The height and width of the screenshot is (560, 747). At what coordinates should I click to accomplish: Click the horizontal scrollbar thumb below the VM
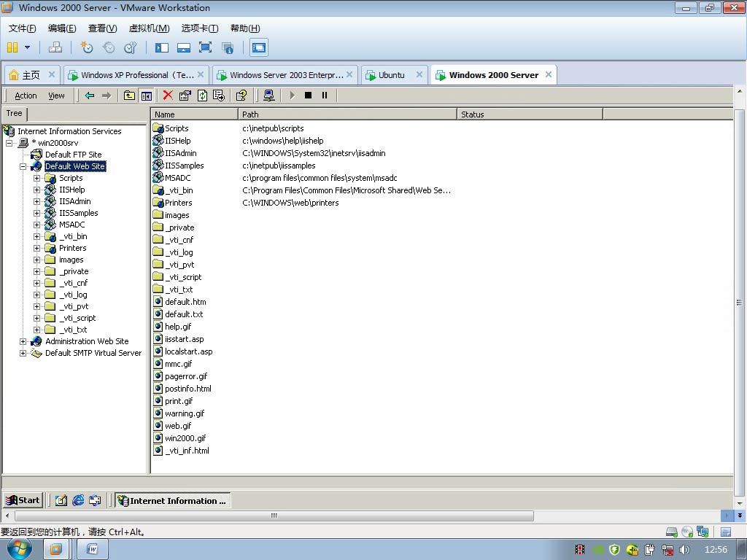(274, 516)
